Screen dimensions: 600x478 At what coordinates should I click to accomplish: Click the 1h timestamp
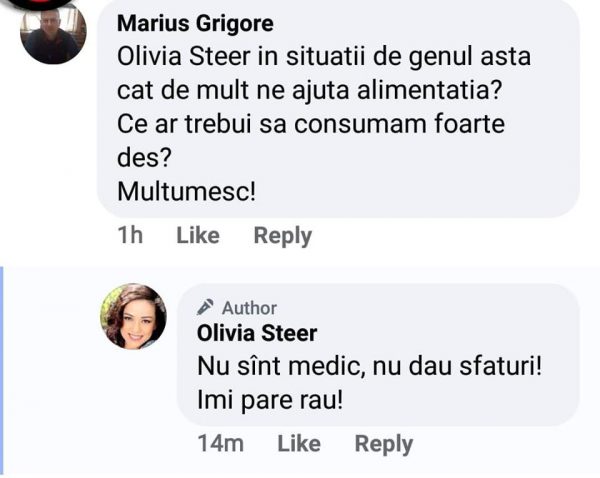[130, 236]
